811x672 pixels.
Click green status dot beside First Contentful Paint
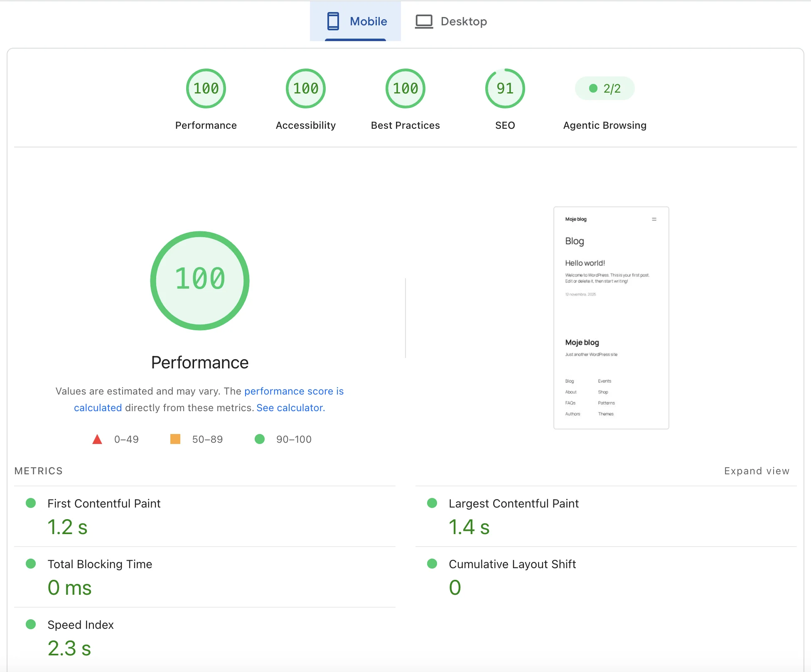[x=31, y=503]
